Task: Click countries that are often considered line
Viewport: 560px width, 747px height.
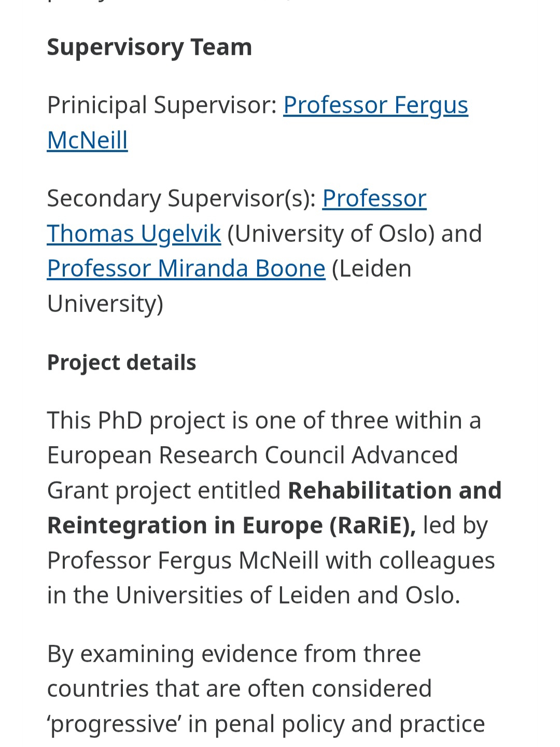Action: point(239,689)
